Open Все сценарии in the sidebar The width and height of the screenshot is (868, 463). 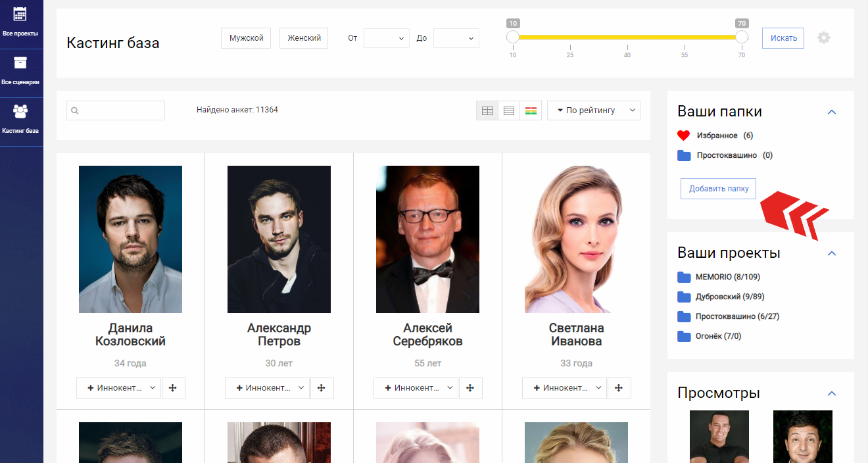click(21, 73)
